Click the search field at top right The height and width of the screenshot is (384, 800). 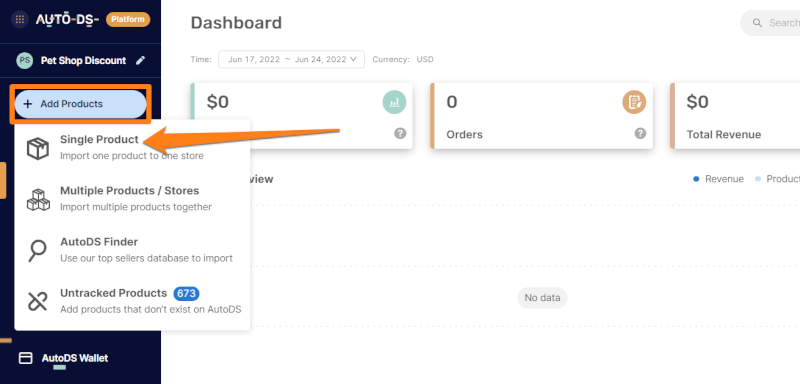770,23
